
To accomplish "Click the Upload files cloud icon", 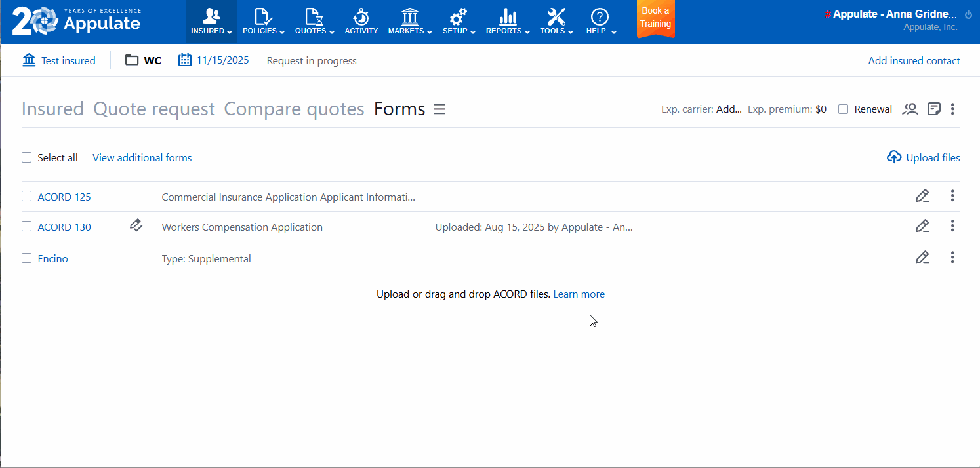I will [x=893, y=157].
